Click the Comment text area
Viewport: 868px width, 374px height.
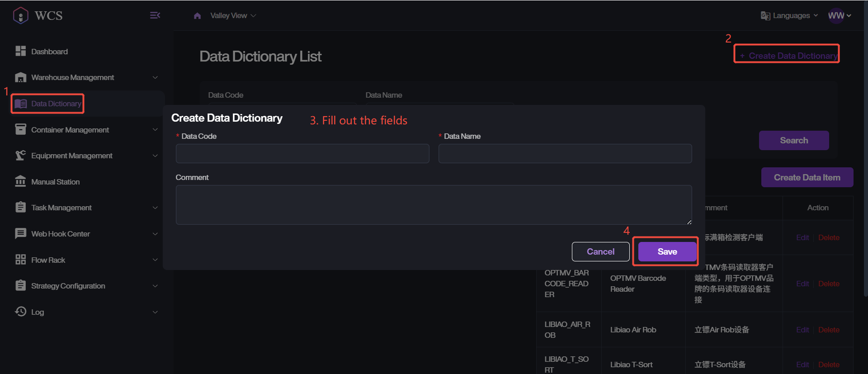coord(434,204)
